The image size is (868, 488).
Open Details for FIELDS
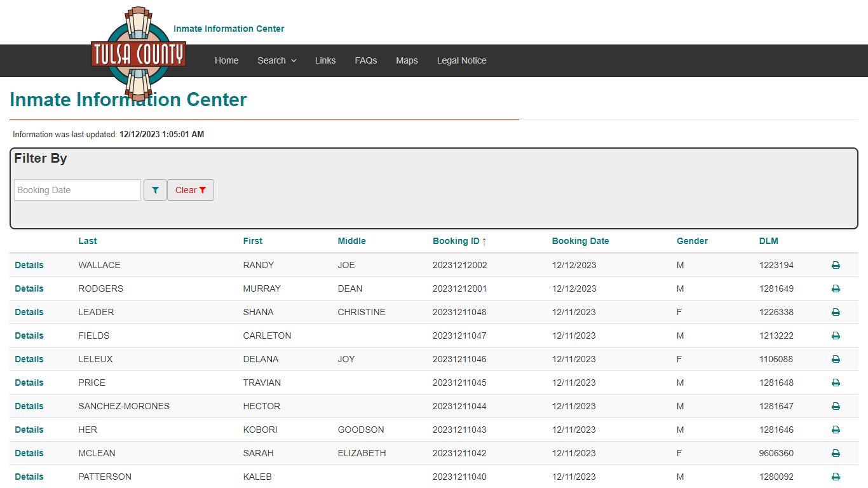click(x=29, y=335)
